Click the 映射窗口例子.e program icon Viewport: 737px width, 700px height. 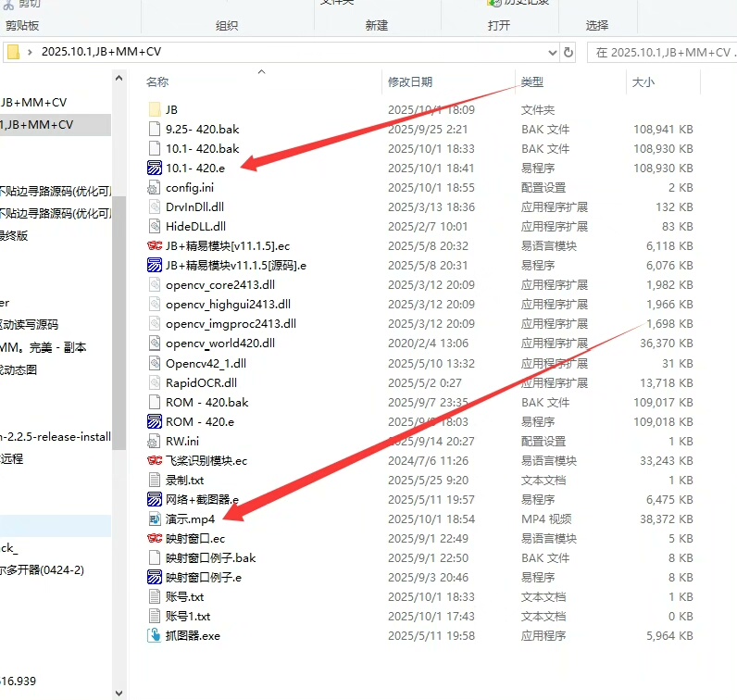click(155, 577)
